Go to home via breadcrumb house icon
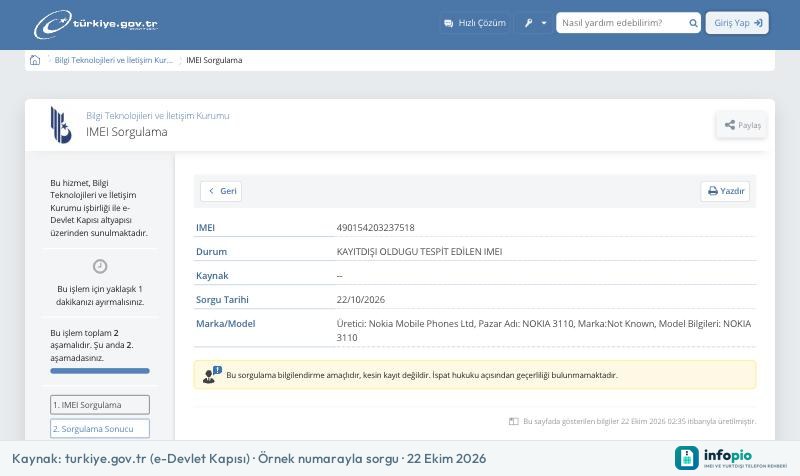This screenshot has height=476, width=800. [35, 60]
